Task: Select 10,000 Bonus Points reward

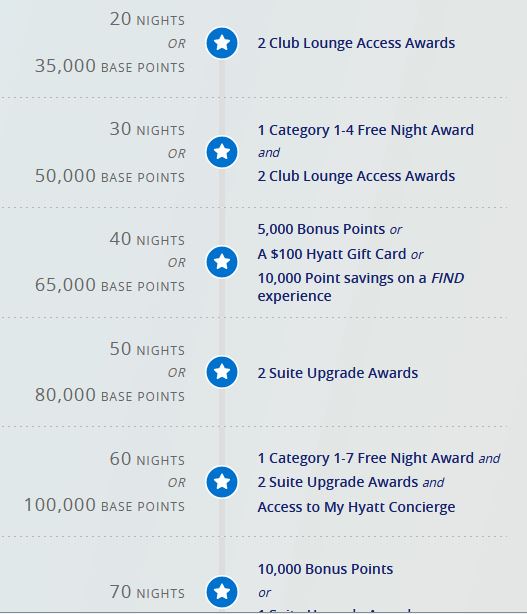Action: (325, 569)
